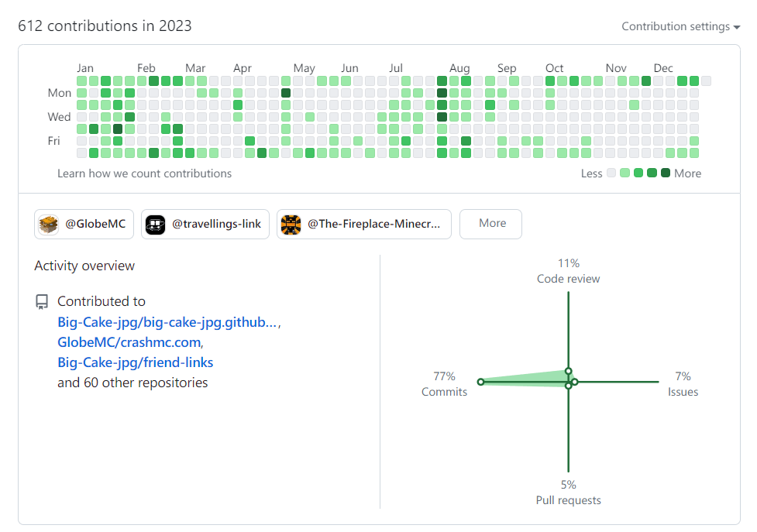Expand the More organizations button
Image resolution: width=757 pixels, height=532 pixels.
490,224
